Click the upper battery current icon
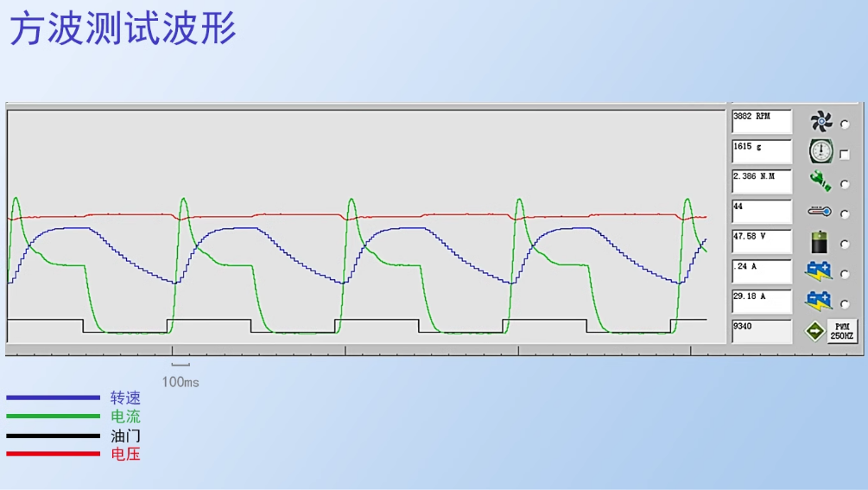Screen dimensions: 868x490 (819, 271)
